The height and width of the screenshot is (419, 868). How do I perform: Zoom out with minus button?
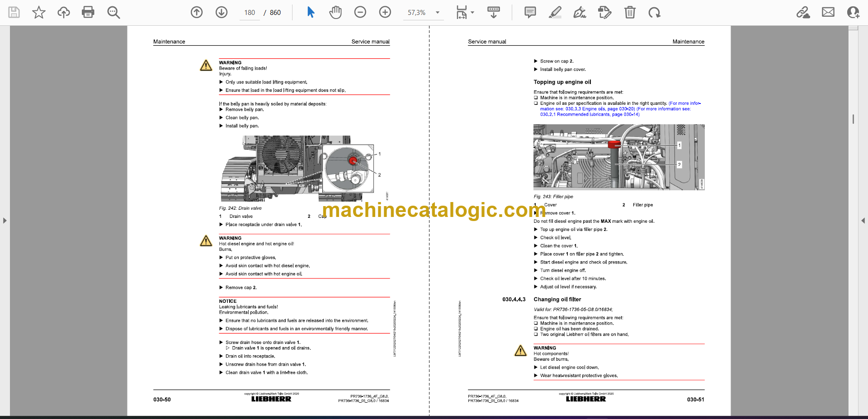click(360, 12)
